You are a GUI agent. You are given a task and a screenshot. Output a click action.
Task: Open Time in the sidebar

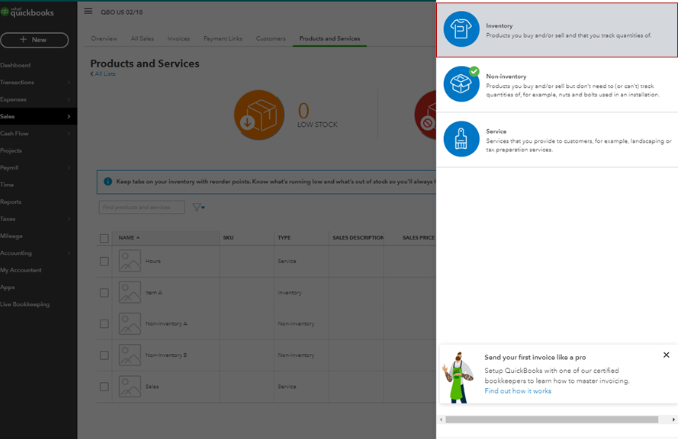pyautogui.click(x=7, y=184)
